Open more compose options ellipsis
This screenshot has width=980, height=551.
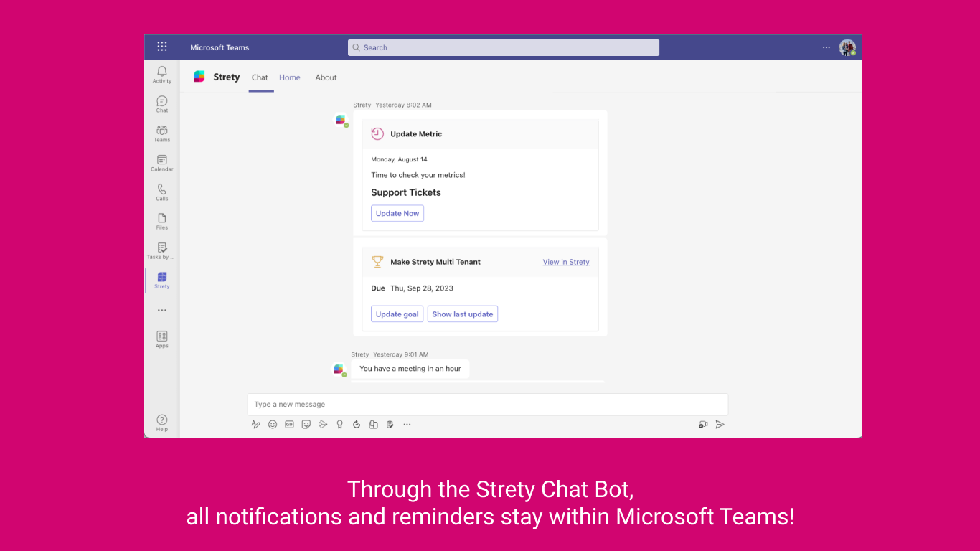[x=407, y=424]
